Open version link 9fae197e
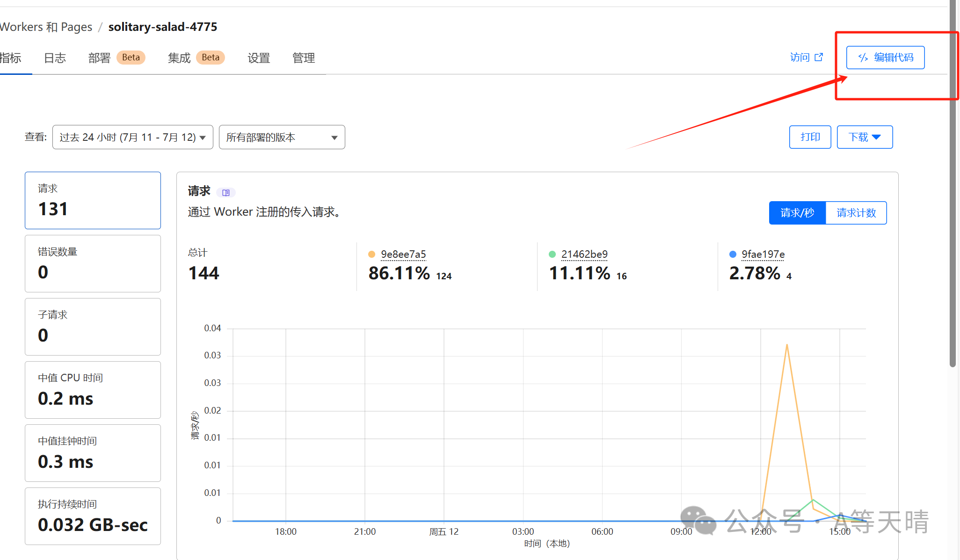 (x=763, y=254)
